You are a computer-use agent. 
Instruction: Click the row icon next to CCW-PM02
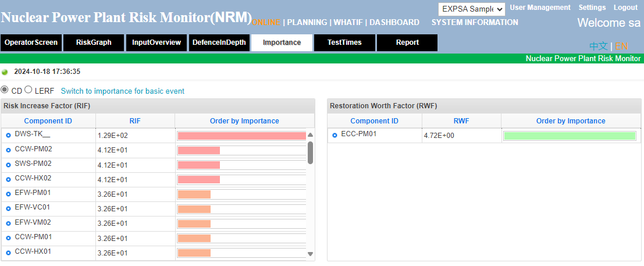tap(8, 150)
